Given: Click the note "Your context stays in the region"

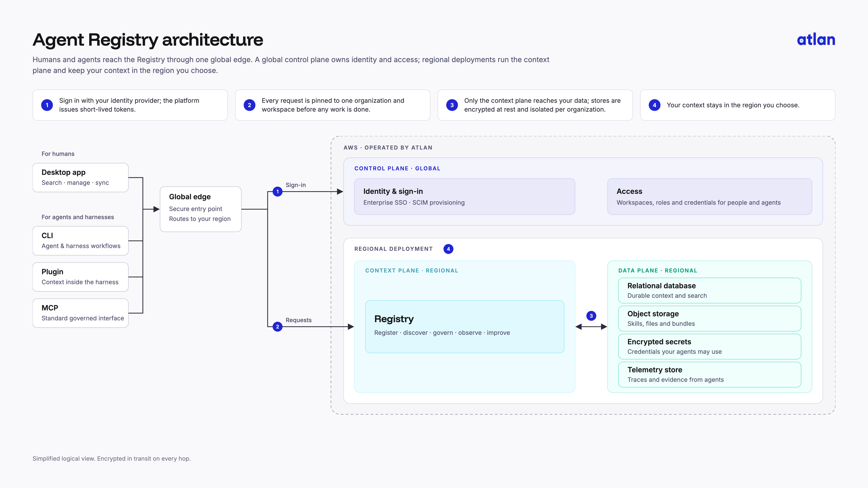Looking at the screenshot, I should (738, 105).
